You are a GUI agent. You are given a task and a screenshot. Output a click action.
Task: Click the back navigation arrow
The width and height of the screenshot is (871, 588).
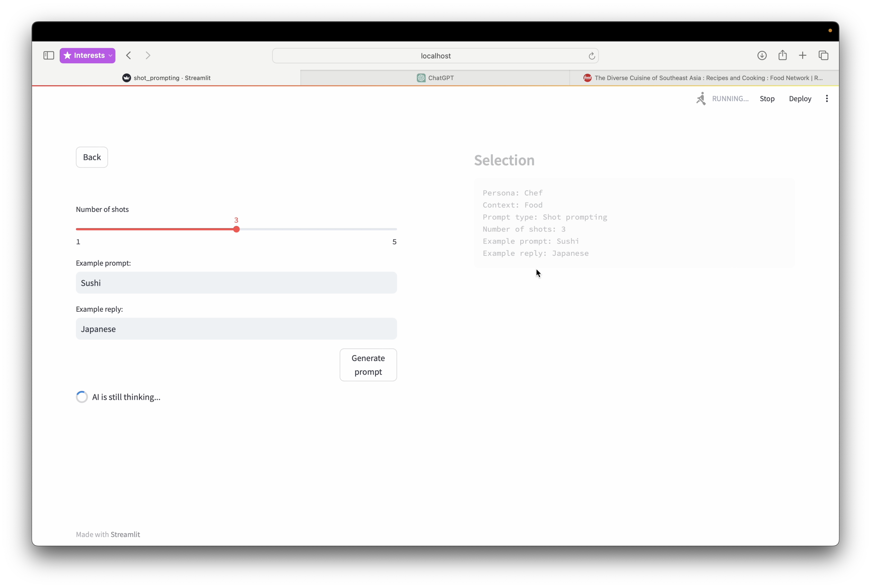point(128,55)
